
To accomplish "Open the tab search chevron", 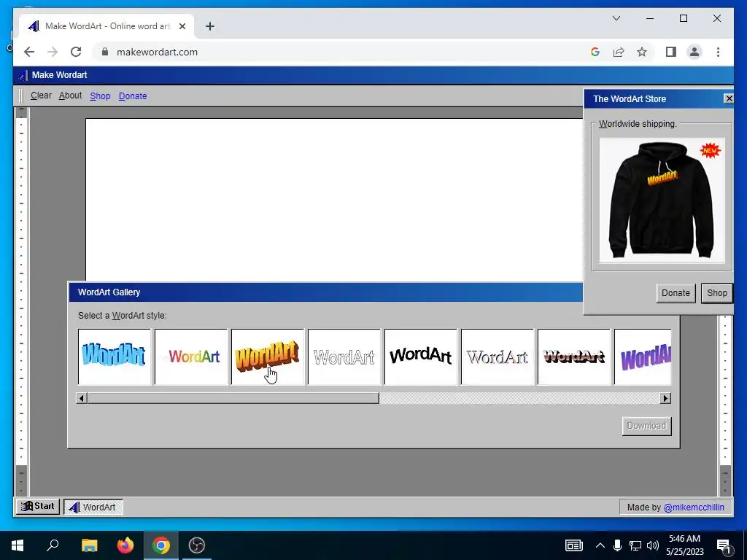I will pos(616,18).
